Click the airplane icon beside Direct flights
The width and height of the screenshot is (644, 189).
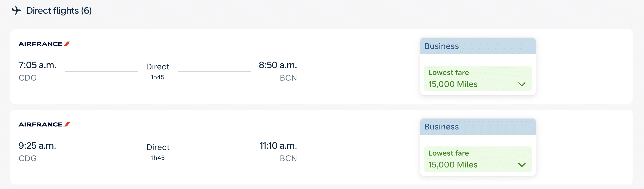click(17, 10)
